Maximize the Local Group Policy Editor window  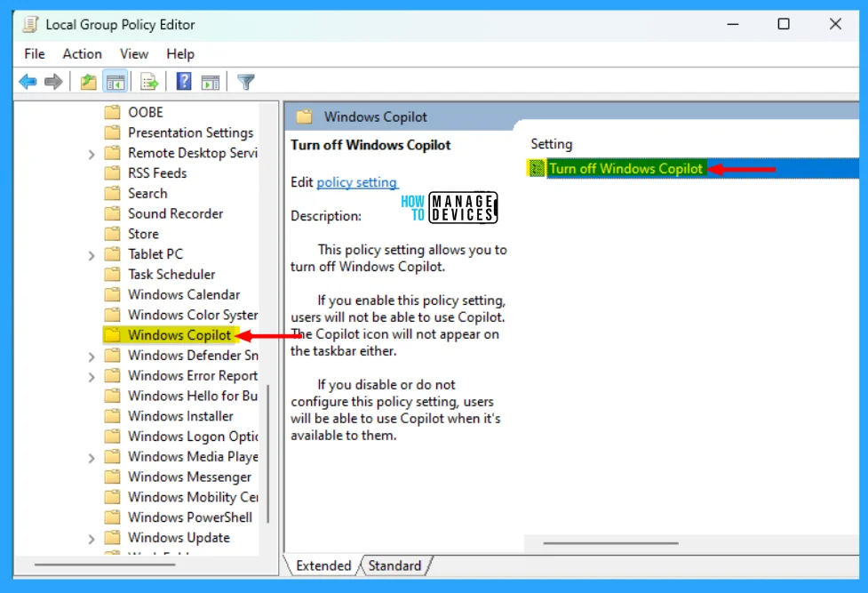coord(784,24)
